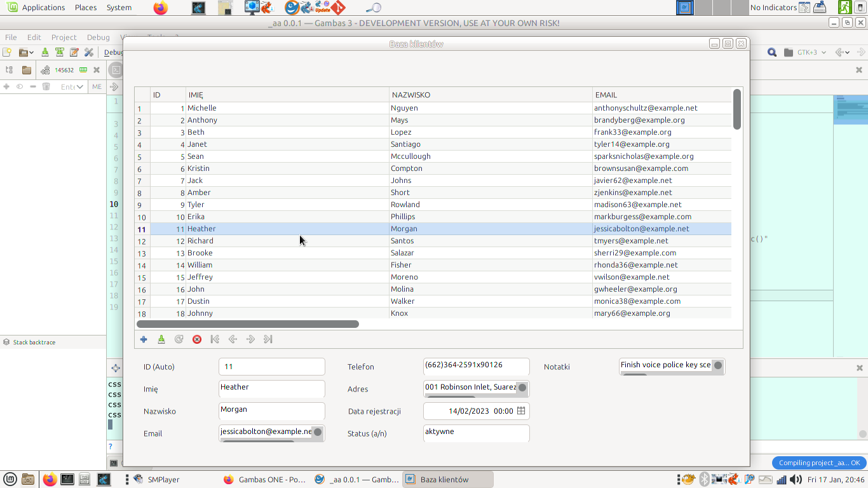Screen dimensions: 868x488
Task: Open the calendar picker for Data rejestracji
Action: click(521, 411)
